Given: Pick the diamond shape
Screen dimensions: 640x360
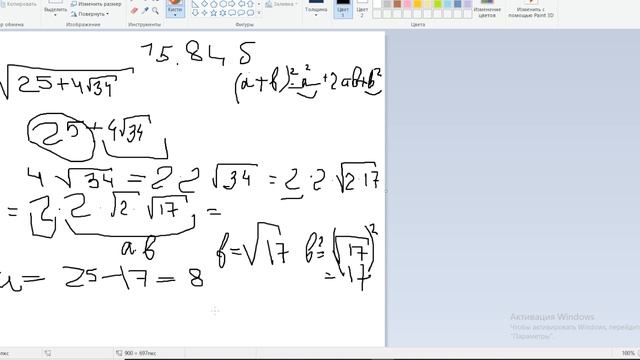Looking at the screenshot, I should [204, 4].
